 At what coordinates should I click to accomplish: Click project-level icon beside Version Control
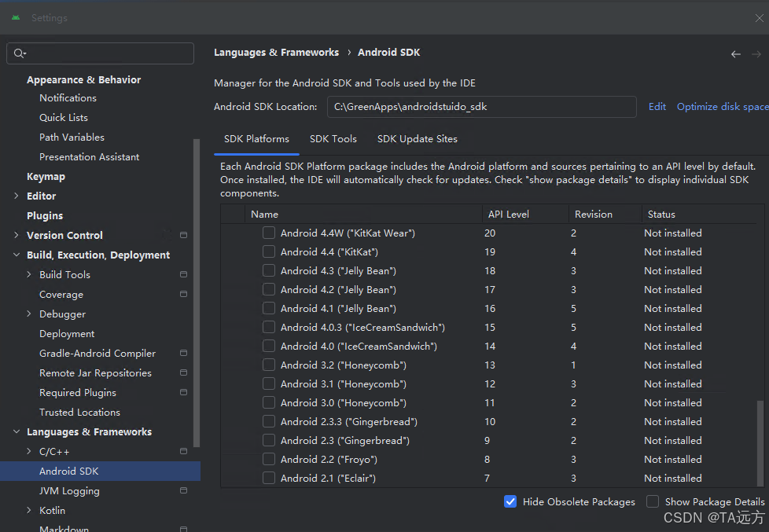point(183,236)
